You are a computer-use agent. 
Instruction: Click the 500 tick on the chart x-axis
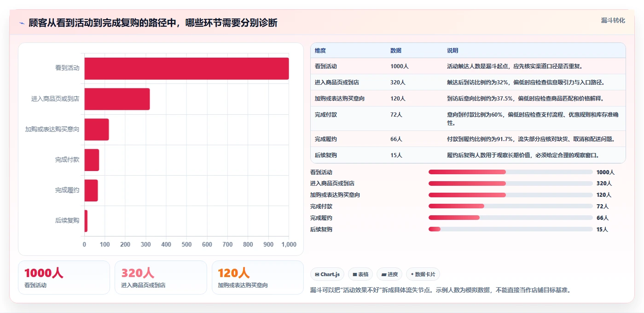(x=186, y=245)
